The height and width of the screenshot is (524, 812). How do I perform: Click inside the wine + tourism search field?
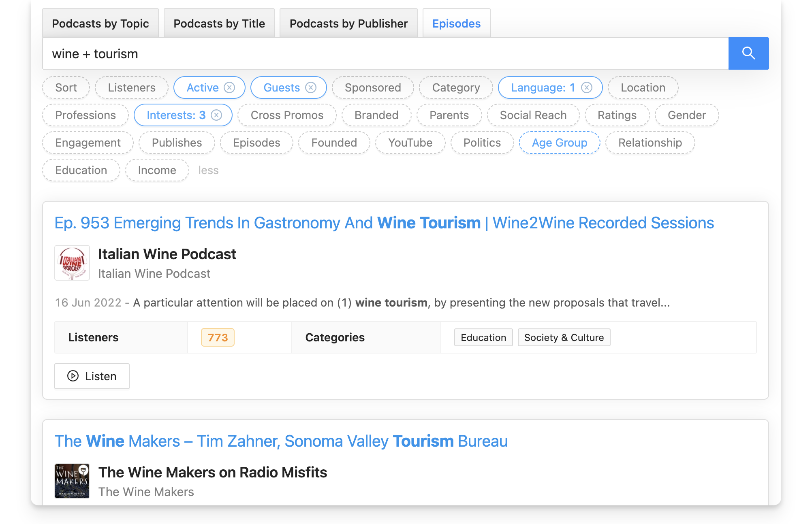point(284,53)
